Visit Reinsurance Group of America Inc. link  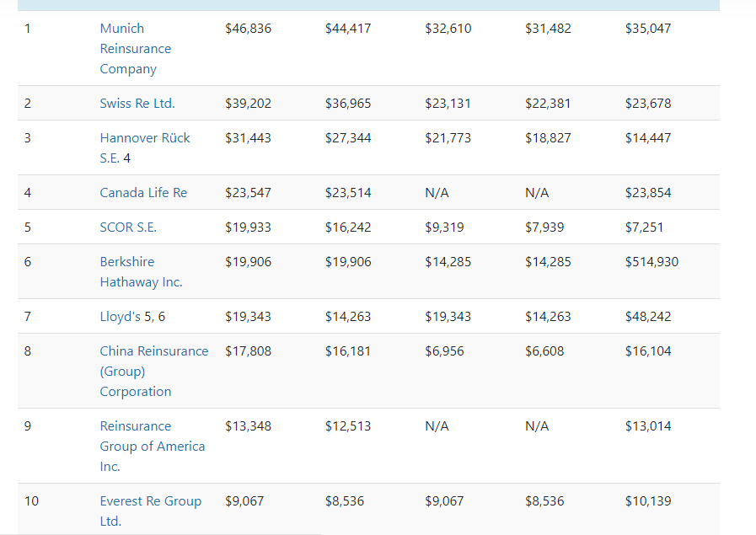[x=152, y=447]
